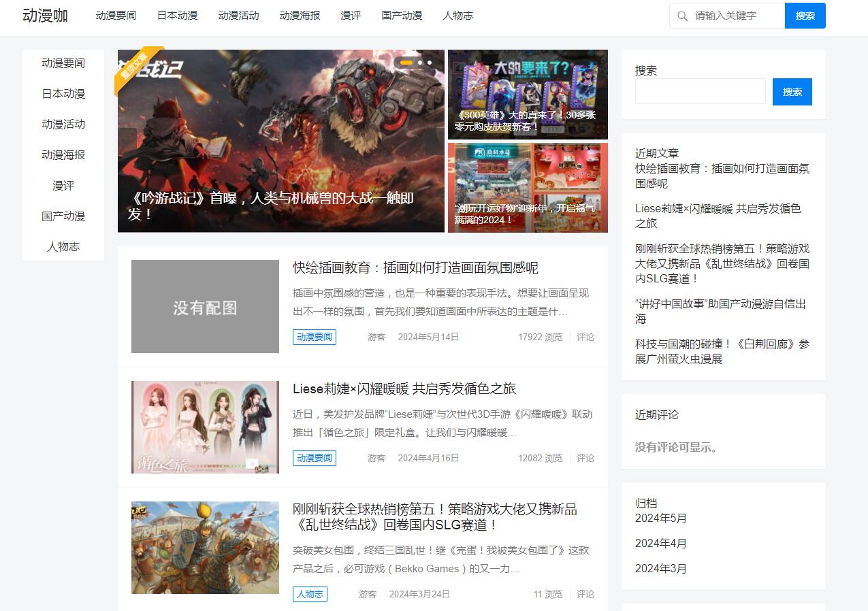
Task: Open sidebar recent post 乱世终结战
Action: click(x=722, y=263)
